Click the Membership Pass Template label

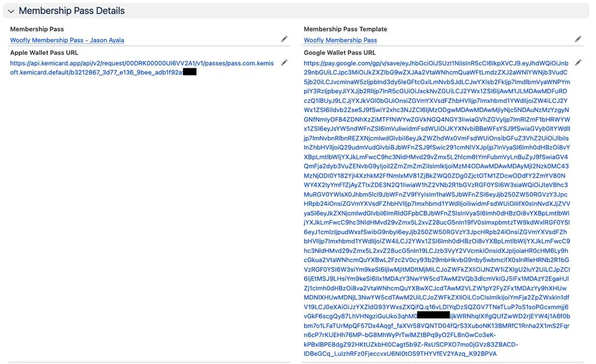click(x=345, y=29)
